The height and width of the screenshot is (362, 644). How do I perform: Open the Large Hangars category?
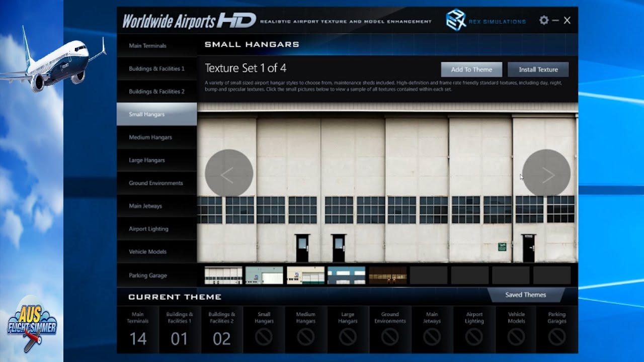pos(157,160)
